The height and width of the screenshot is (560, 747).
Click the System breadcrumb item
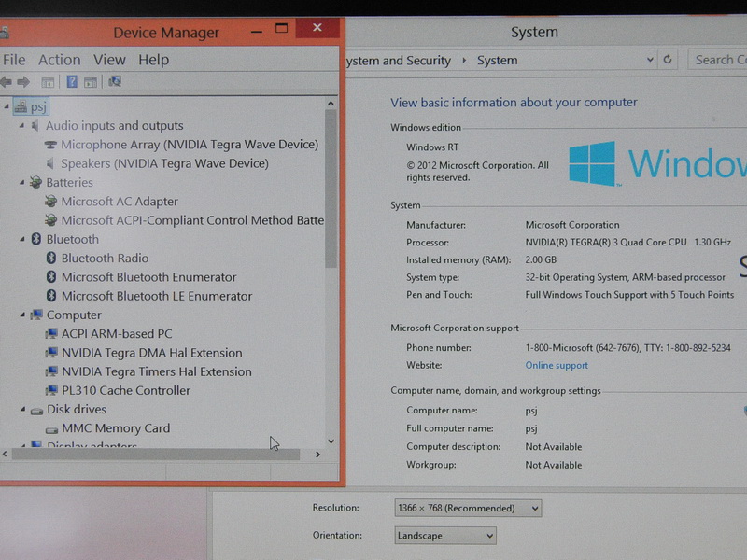(498, 61)
